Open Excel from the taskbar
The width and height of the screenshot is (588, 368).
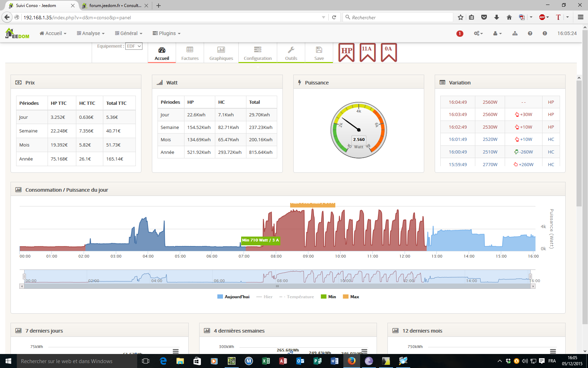(x=266, y=361)
